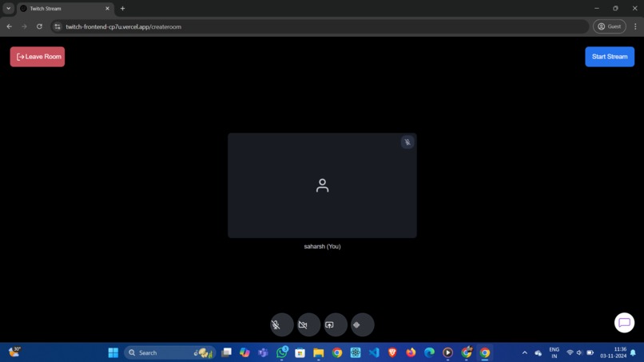Open battery status in tray

(590, 352)
